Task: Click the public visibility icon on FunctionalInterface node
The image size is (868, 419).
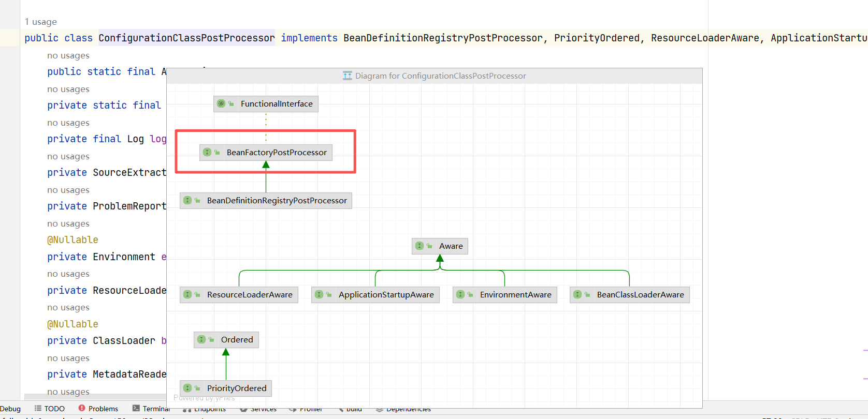Action: click(231, 103)
